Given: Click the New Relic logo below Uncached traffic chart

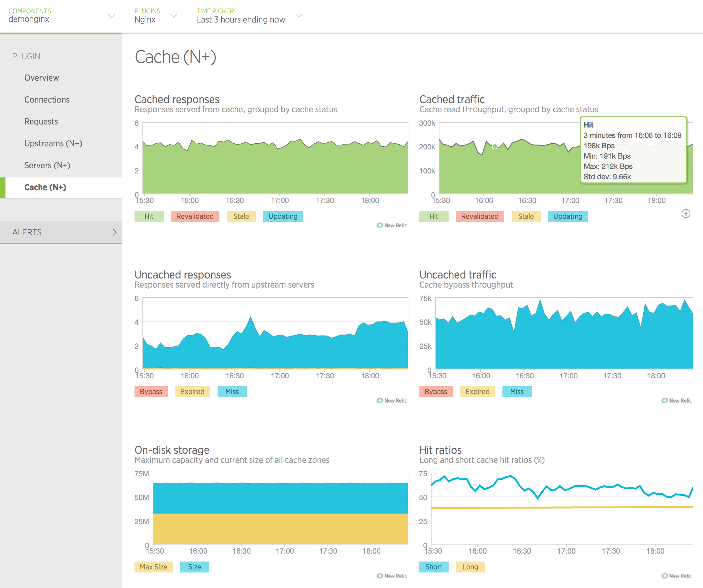Looking at the screenshot, I should click(x=676, y=401).
